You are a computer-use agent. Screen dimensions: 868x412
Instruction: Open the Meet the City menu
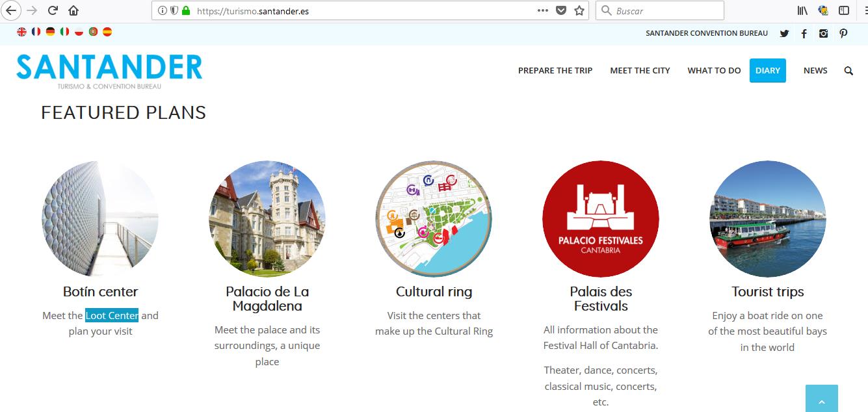point(640,71)
